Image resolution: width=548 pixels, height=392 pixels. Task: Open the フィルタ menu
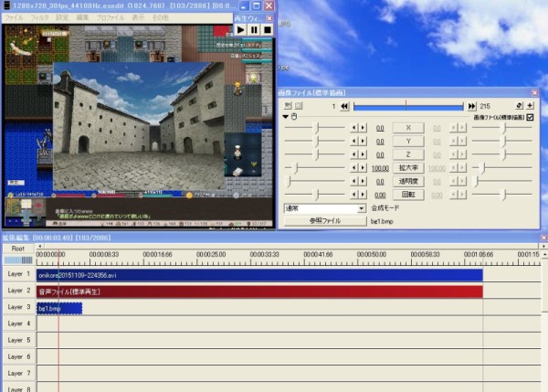coord(39,17)
